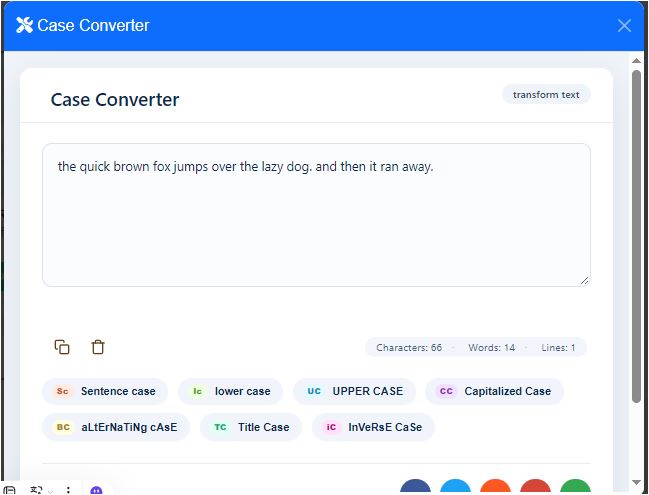The height and width of the screenshot is (495, 649).
Task: Click the 'Words: 14' counter
Action: [491, 348]
